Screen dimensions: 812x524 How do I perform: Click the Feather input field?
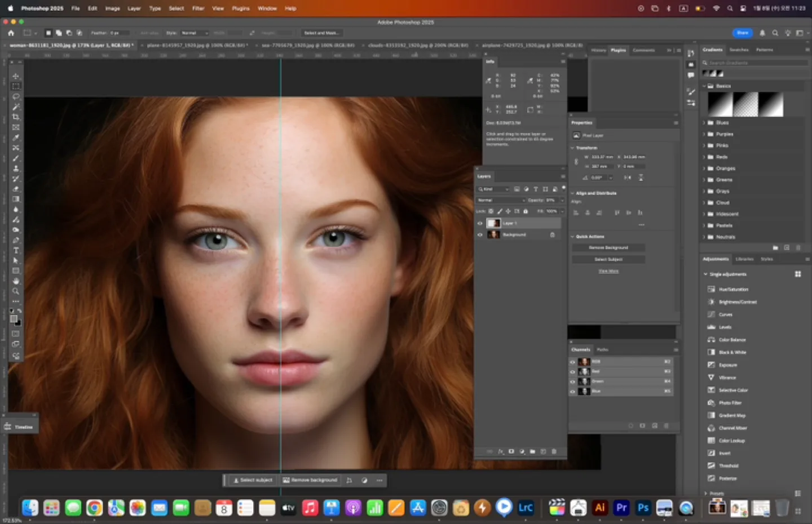pyautogui.click(x=120, y=33)
